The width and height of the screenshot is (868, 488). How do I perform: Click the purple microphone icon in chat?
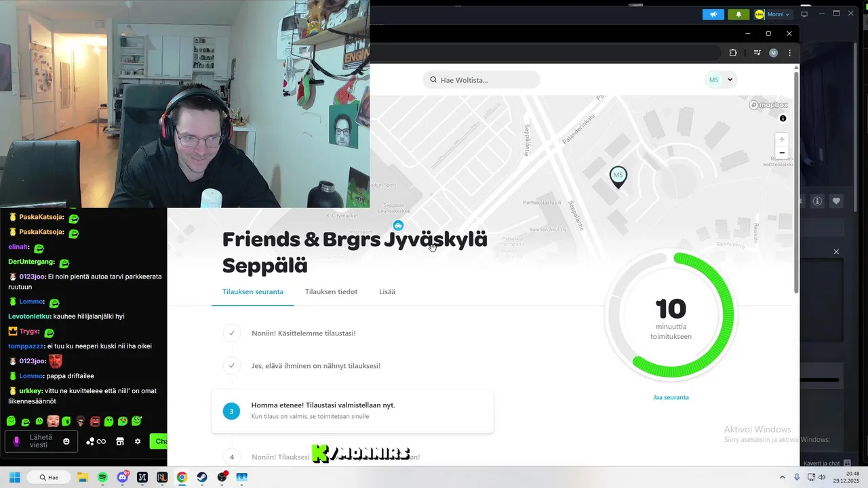click(x=17, y=441)
